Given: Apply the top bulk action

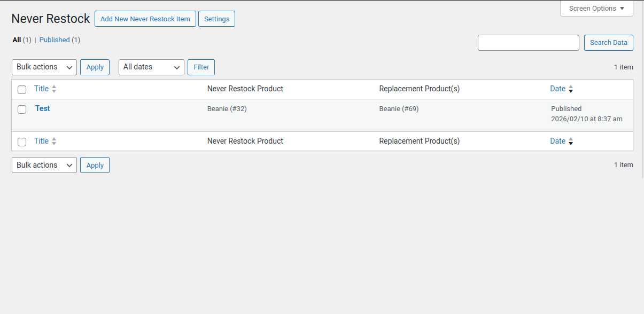Looking at the screenshot, I should [95, 67].
